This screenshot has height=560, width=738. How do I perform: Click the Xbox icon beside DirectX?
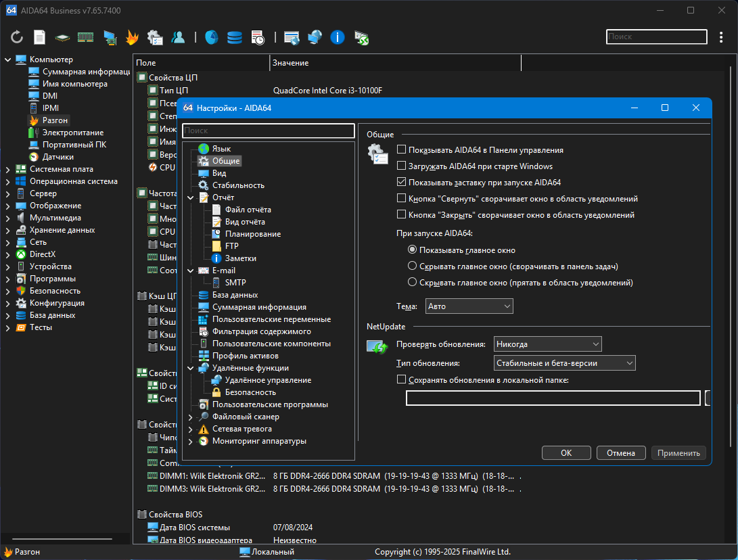(21, 254)
